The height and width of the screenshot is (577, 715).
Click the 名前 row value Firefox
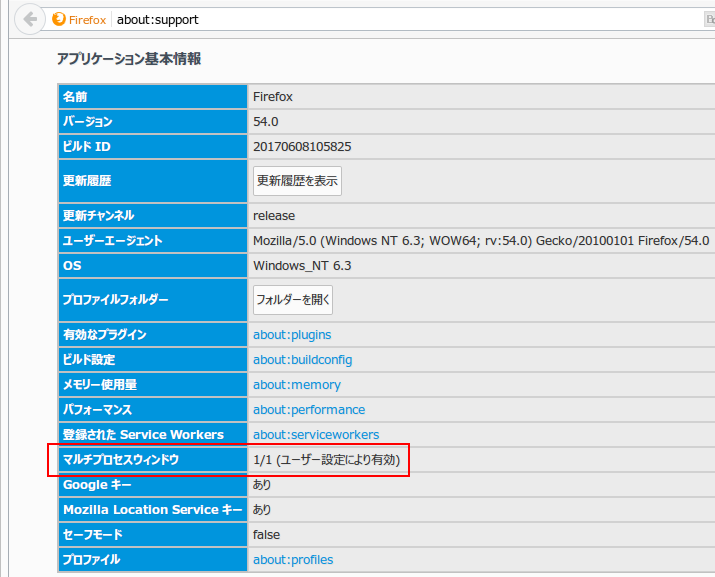point(273,97)
